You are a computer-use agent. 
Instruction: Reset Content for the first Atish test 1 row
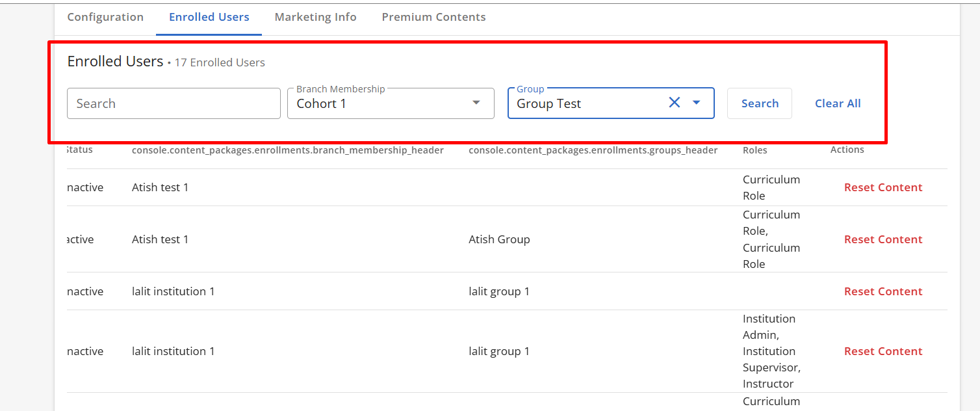(883, 187)
